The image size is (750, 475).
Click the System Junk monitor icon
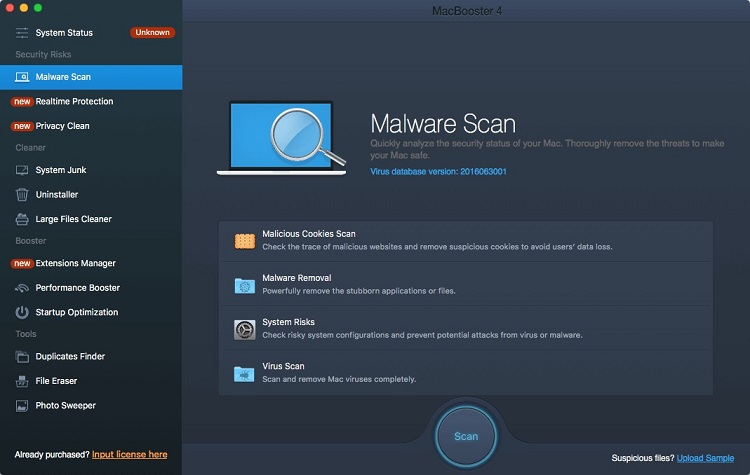tap(22, 170)
